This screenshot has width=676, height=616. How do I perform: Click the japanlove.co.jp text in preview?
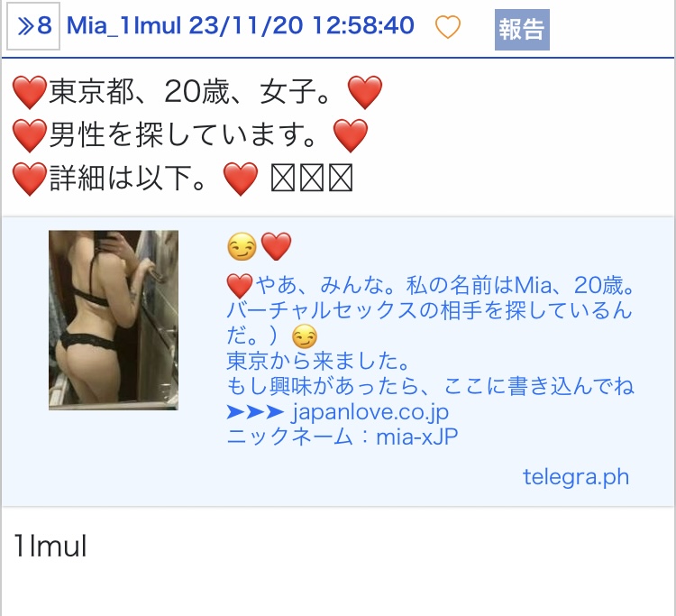click(x=370, y=412)
